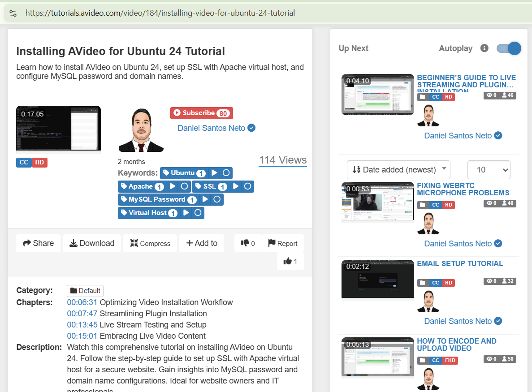Click HD badge under Email Setup Tutorial
The image size is (532, 392).
(449, 283)
